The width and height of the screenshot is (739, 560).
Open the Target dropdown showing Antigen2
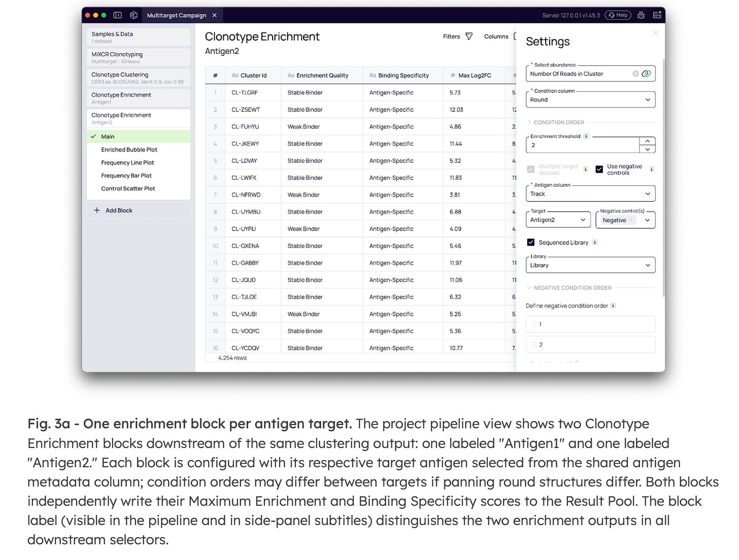pos(558,220)
